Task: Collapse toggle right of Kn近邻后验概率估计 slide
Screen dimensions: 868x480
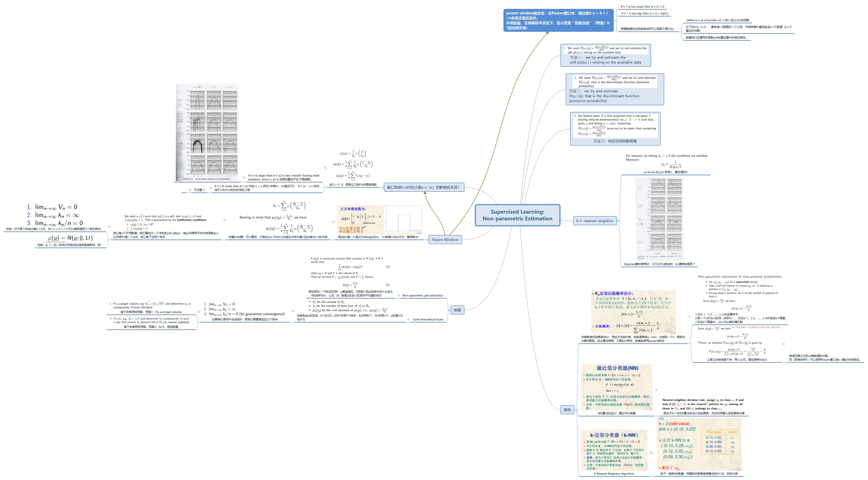Action: [x=689, y=317]
